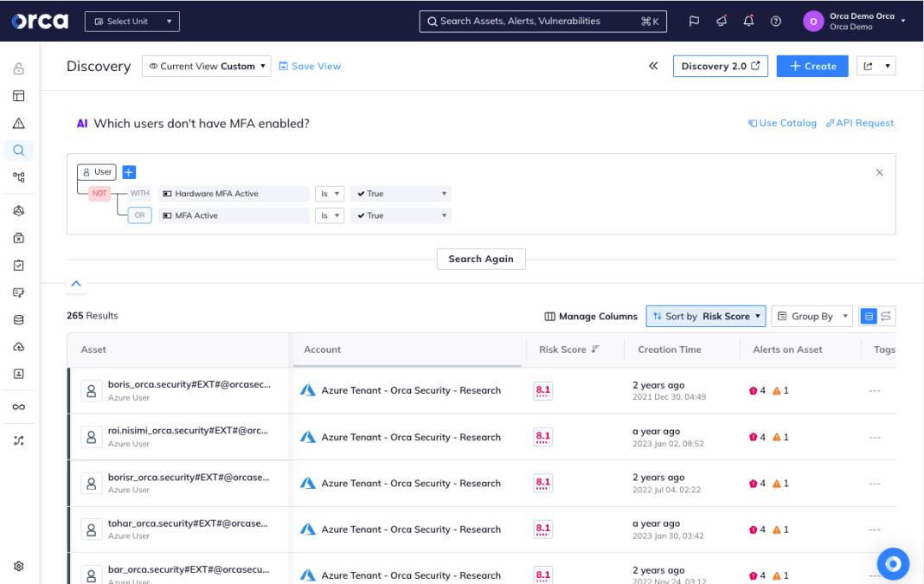Click the Risk Score column header
This screenshot has width=924, height=584.
562,350
